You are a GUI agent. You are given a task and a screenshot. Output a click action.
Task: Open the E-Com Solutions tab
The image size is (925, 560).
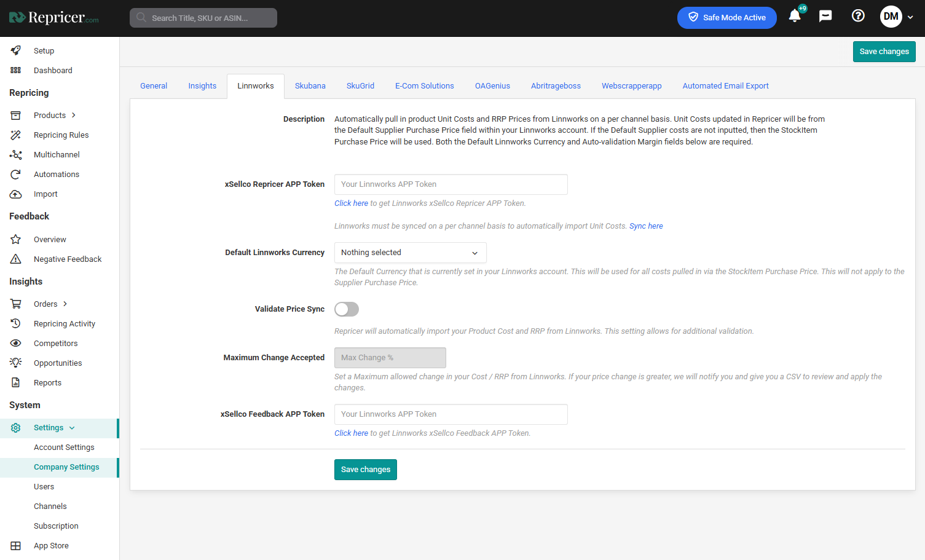[x=425, y=86]
